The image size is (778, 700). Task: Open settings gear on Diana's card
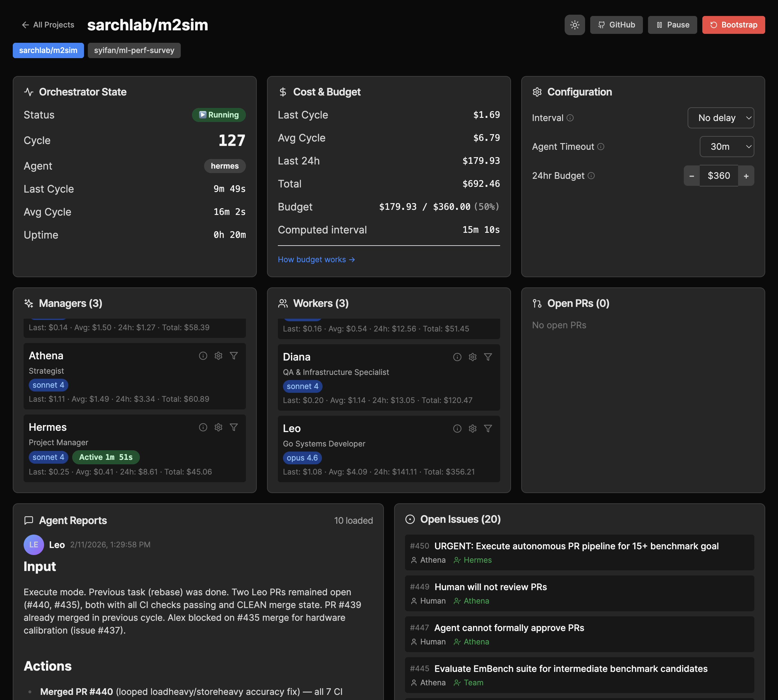tap(472, 357)
